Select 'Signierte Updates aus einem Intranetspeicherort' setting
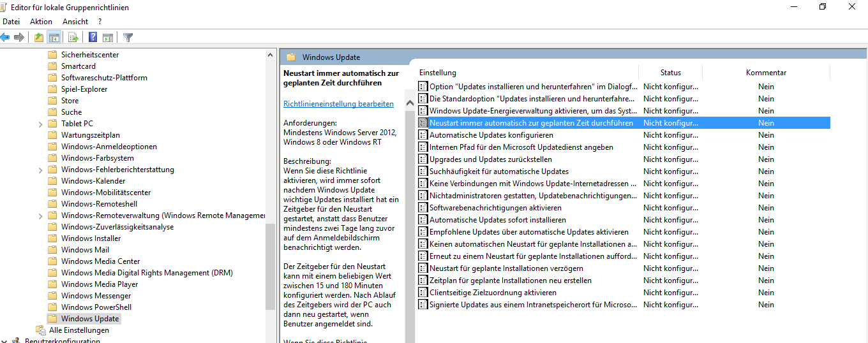 pyautogui.click(x=624, y=305)
